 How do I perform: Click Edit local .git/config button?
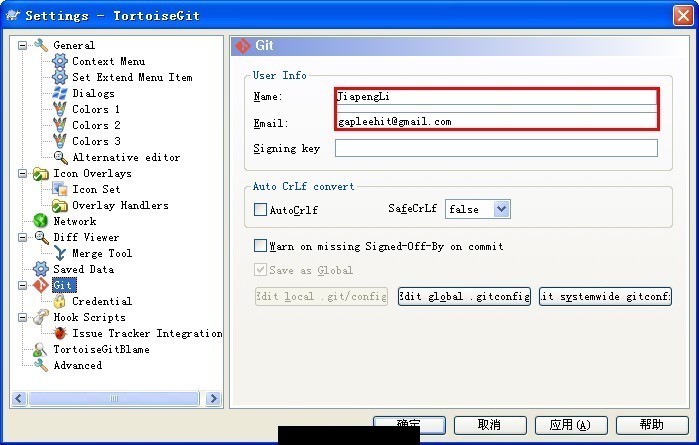point(321,297)
